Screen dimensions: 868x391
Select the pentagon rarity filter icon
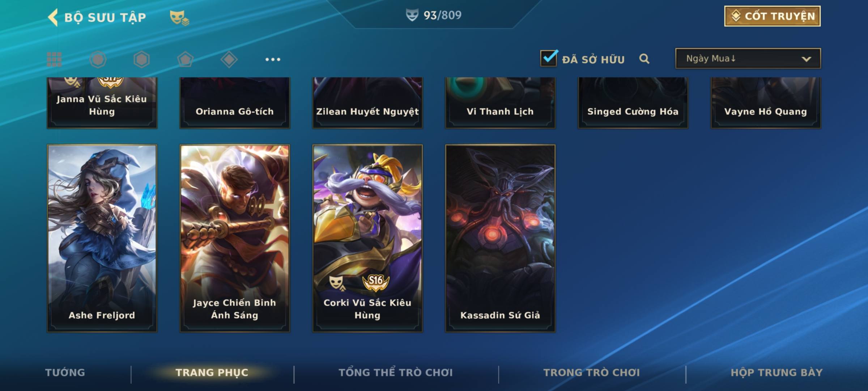point(185,59)
